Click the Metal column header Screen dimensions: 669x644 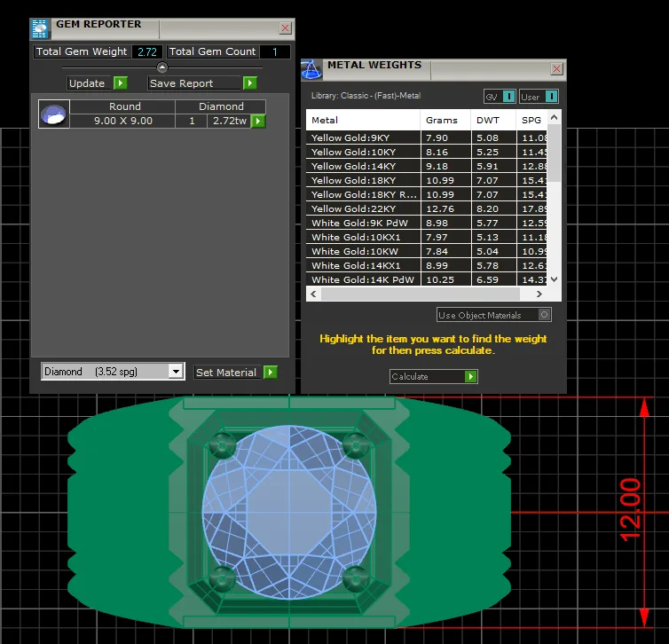[x=363, y=121]
